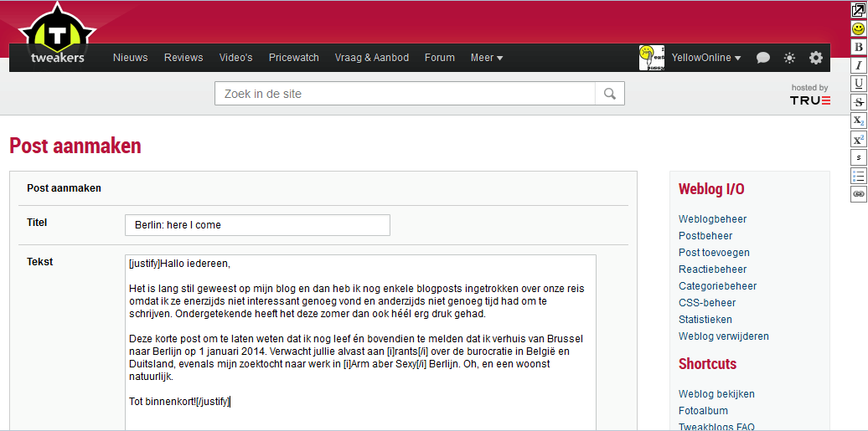The image size is (868, 431).
Task: Click the Weblog verwijderen link
Action: click(724, 336)
